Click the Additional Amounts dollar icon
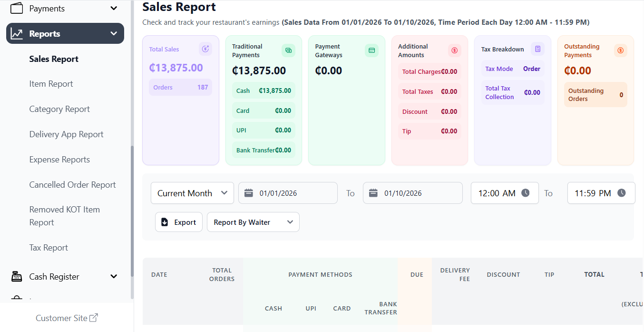Image resolution: width=644 pixels, height=332 pixels. (454, 50)
